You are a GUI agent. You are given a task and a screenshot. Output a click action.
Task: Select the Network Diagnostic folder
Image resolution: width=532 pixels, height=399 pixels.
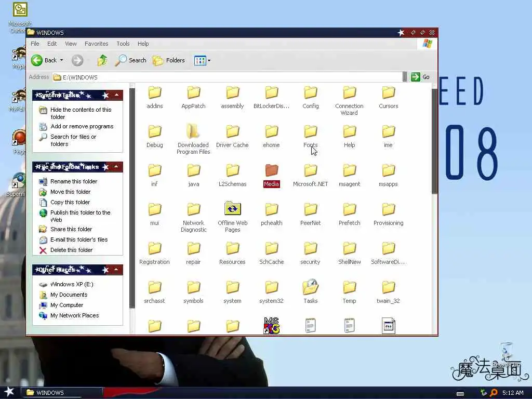click(193, 218)
